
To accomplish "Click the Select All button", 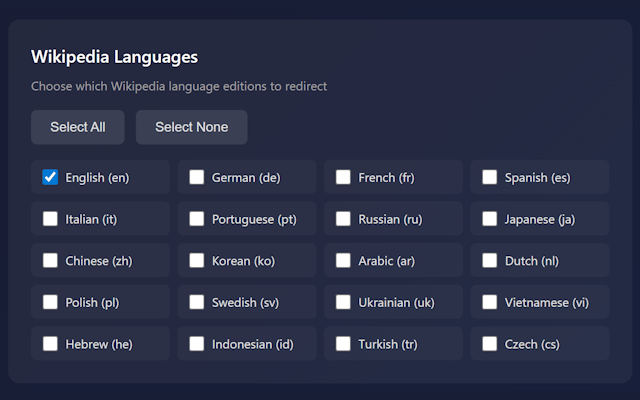I will pyautogui.click(x=77, y=127).
